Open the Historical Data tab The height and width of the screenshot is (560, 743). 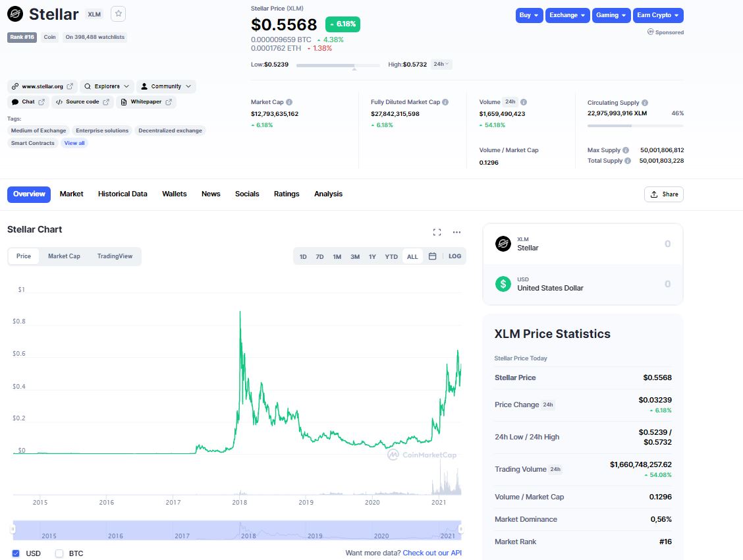click(123, 194)
